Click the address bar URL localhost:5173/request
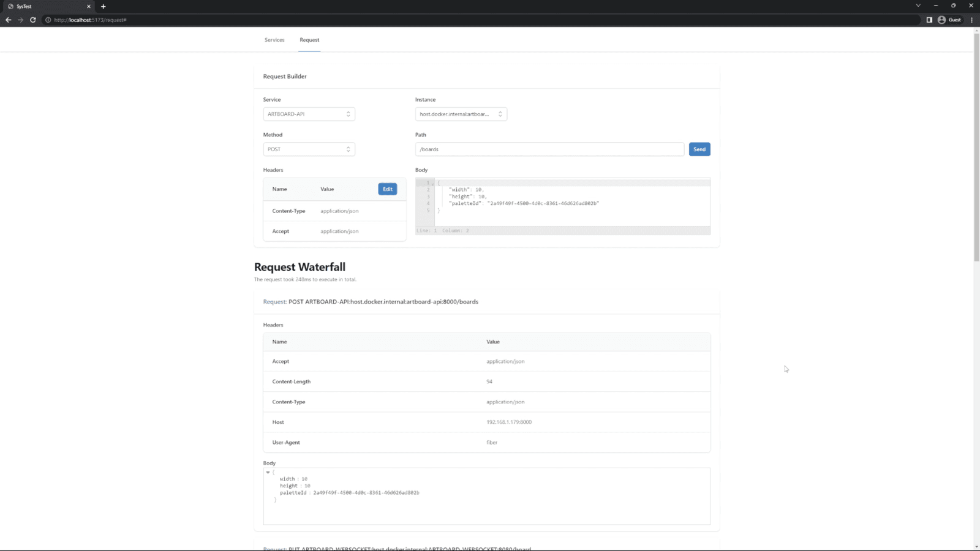The image size is (980, 551). click(90, 20)
